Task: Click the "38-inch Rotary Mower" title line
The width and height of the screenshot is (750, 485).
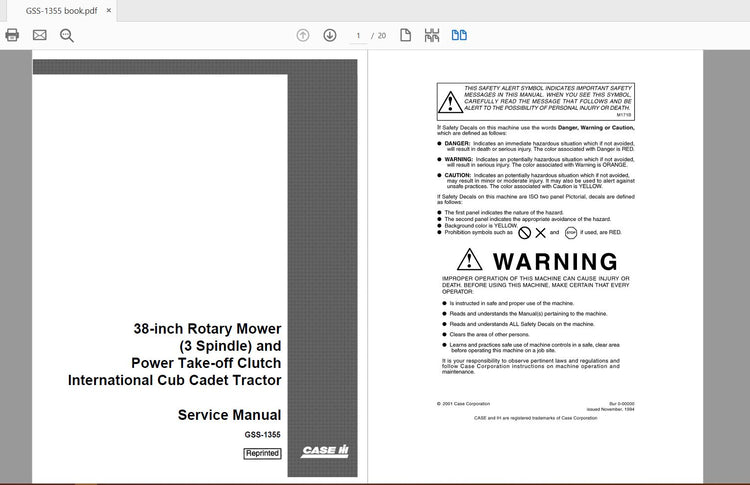Action: [208, 329]
